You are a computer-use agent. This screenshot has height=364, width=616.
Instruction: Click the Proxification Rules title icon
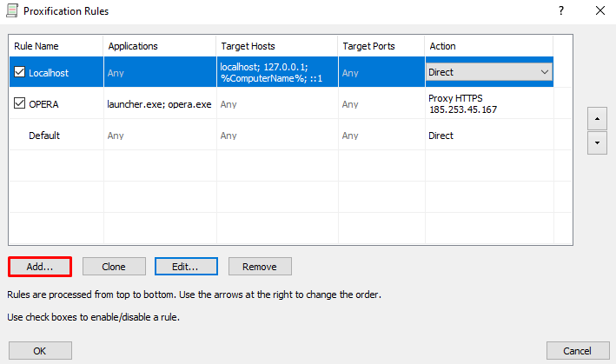click(x=12, y=10)
